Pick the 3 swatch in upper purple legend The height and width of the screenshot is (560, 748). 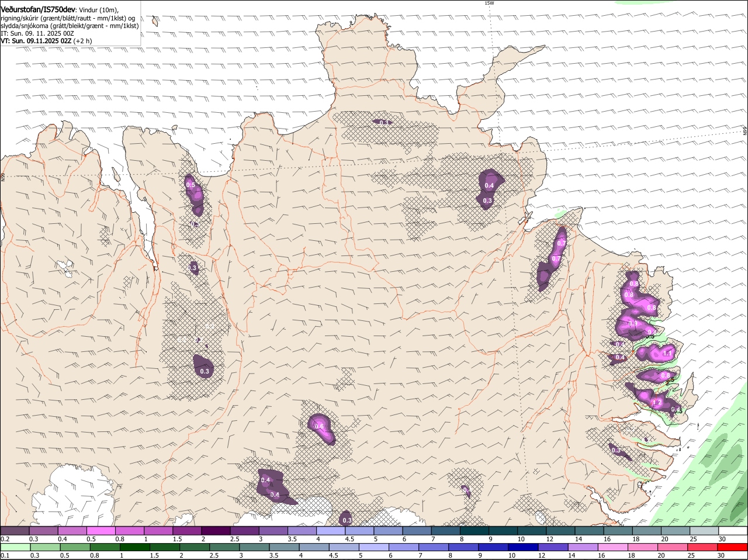273,531
